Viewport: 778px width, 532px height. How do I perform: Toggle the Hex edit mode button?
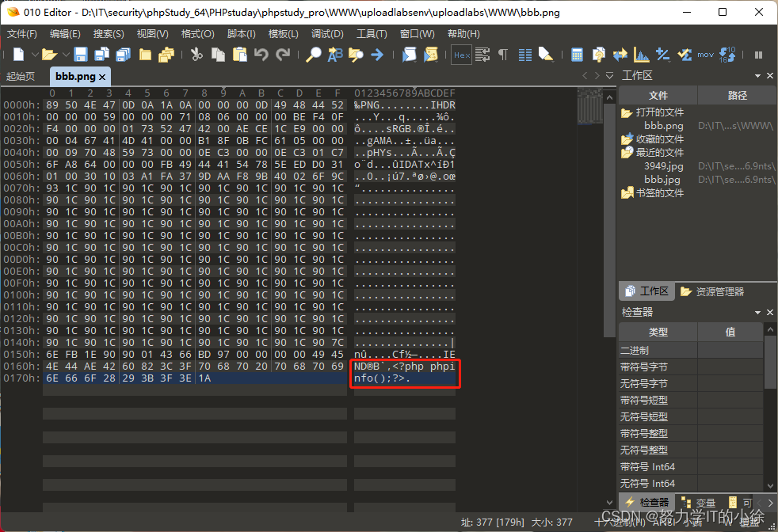coord(461,55)
